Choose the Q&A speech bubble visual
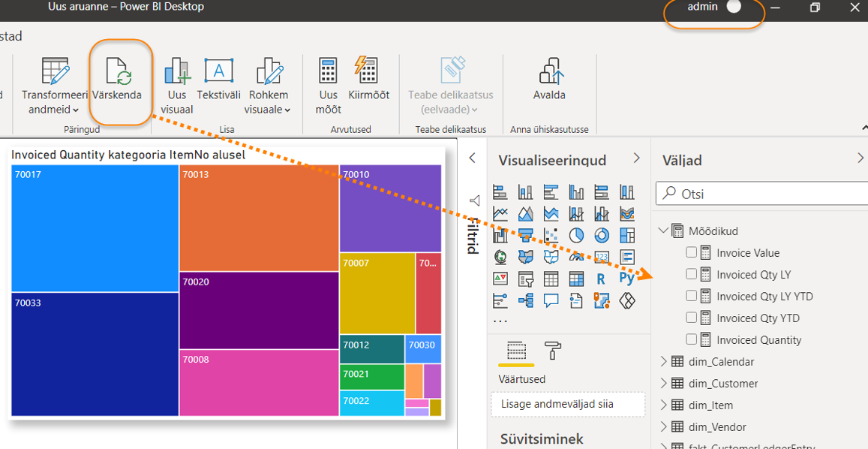 click(x=551, y=300)
